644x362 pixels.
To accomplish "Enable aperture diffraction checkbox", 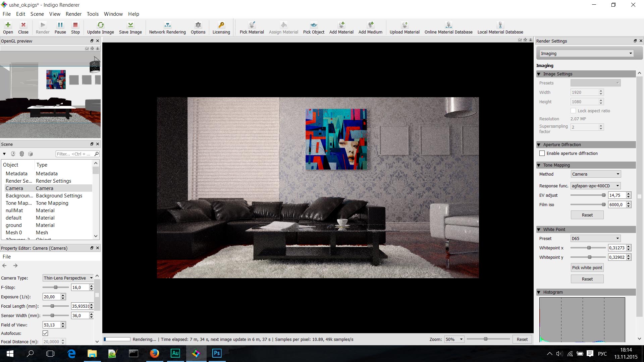I will point(542,153).
